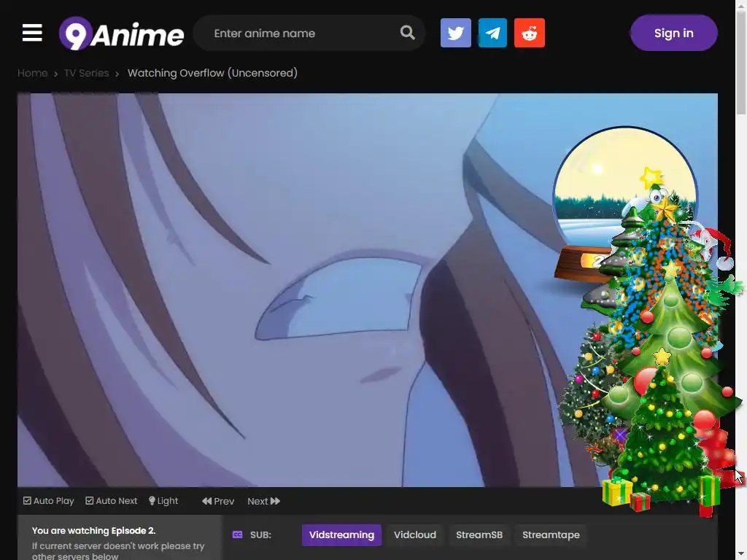Go to the Prev episode
This screenshot has width=747, height=560.
[x=218, y=501]
